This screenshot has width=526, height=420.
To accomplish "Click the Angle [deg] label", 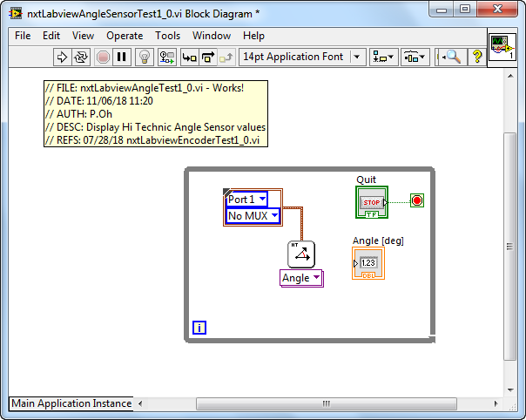I will coord(378,240).
